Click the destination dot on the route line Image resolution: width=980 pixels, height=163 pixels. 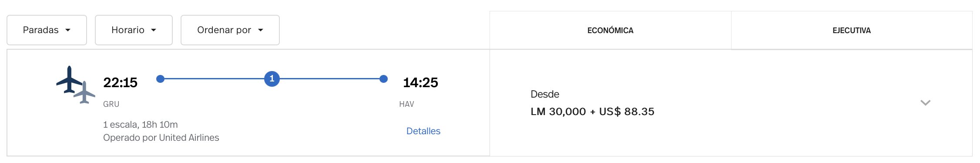click(383, 79)
